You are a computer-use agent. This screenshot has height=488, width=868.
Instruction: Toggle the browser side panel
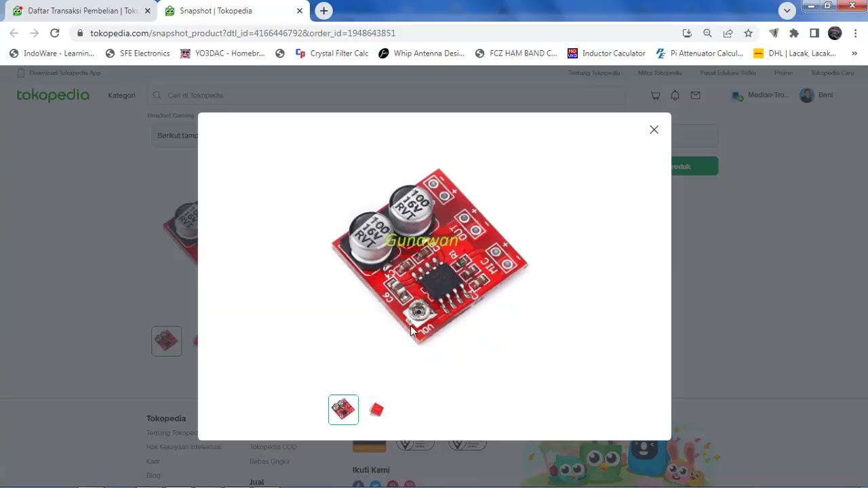point(814,33)
